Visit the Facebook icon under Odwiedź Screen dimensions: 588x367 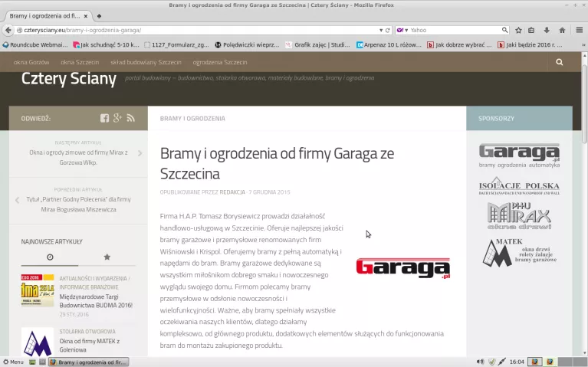[x=104, y=118]
